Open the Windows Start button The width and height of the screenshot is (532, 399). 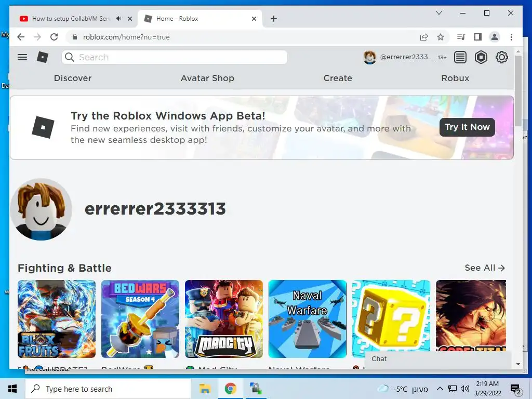pyautogui.click(x=12, y=389)
